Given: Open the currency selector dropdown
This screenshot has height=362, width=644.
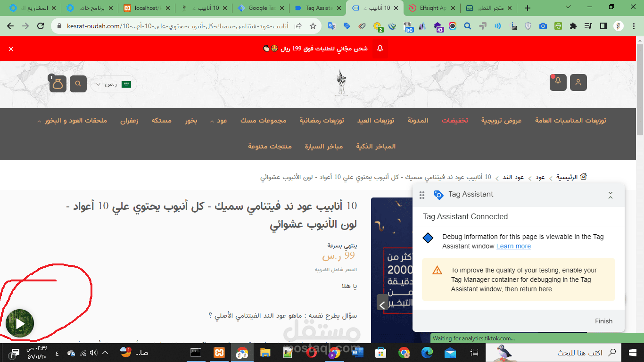Looking at the screenshot, I should point(114,84).
